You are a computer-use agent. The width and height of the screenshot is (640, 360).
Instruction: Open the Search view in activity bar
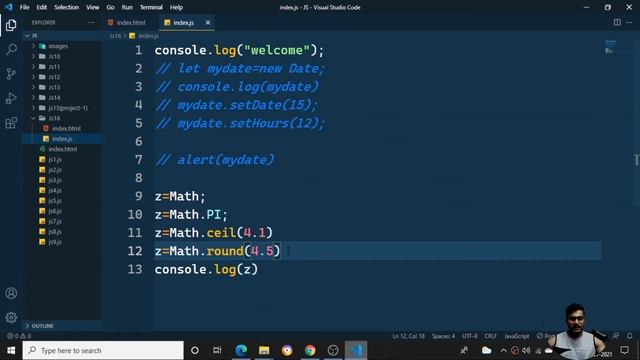[11, 49]
